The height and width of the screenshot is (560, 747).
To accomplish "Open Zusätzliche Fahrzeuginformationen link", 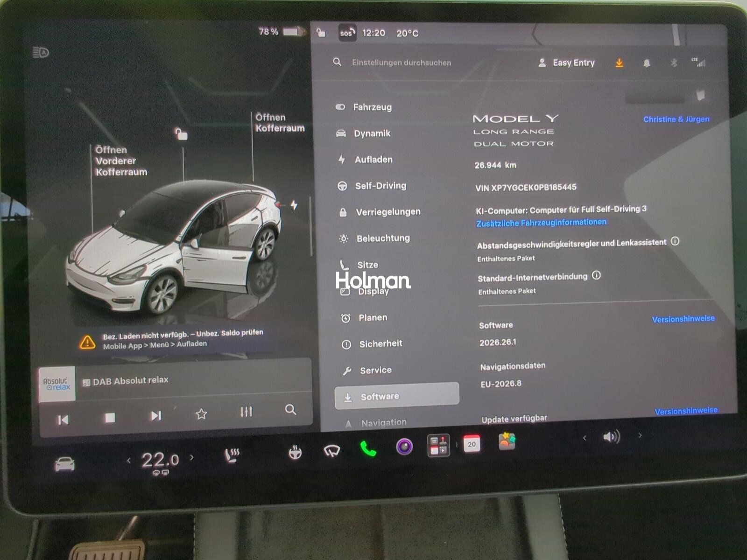I will pos(542,223).
